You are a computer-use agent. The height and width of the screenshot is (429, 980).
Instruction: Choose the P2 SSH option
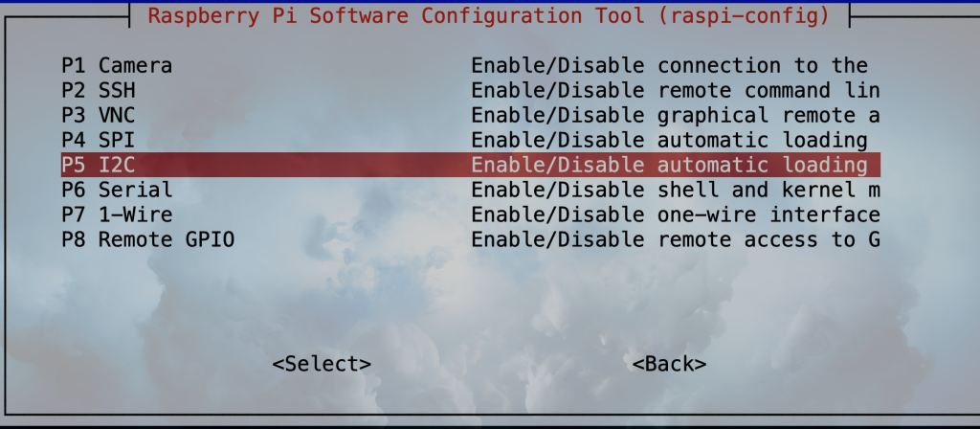point(99,91)
